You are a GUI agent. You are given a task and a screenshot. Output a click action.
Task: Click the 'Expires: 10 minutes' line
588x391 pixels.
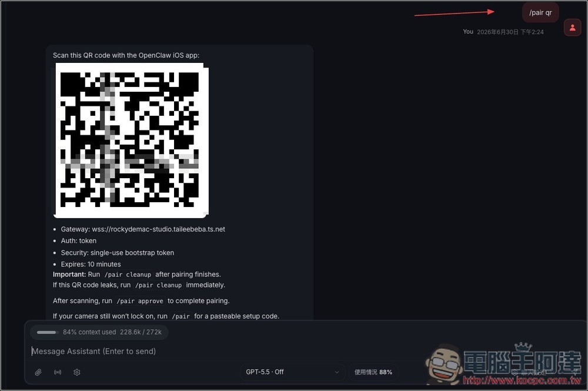click(91, 264)
